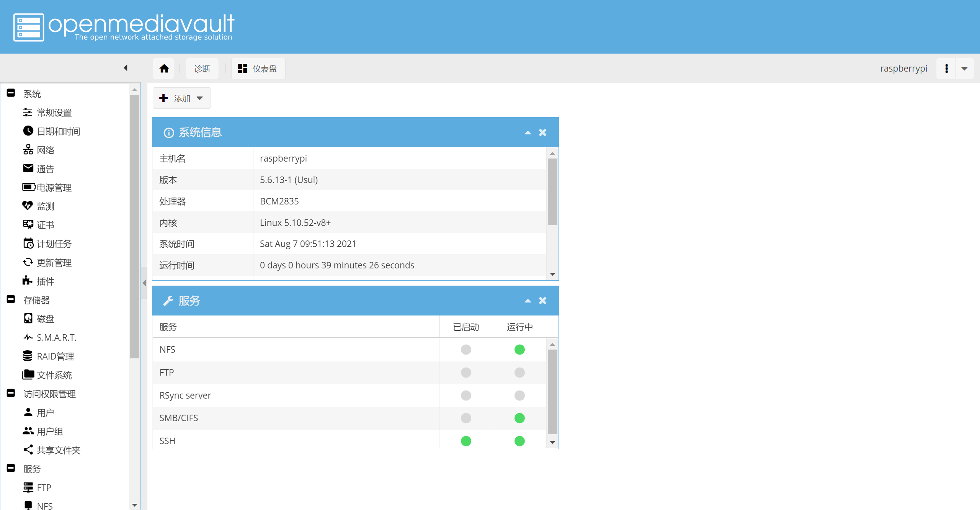Select 诊断 in the breadcrumb bar
The width and height of the screenshot is (980, 510).
click(202, 69)
